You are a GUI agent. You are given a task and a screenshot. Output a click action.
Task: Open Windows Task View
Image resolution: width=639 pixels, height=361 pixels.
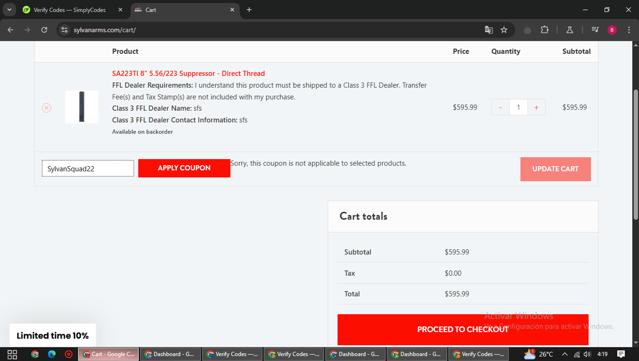[x=12, y=354]
